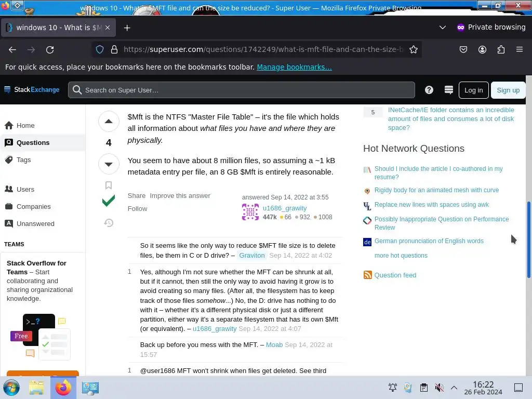This screenshot has width=532, height=399.
Task: Open the answer's activity history clock icon
Action: (109, 223)
